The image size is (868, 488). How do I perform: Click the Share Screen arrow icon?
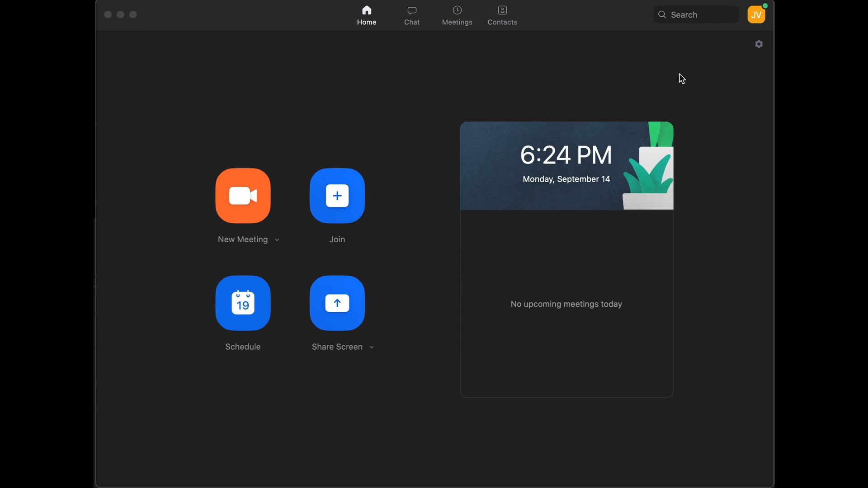tap(337, 303)
